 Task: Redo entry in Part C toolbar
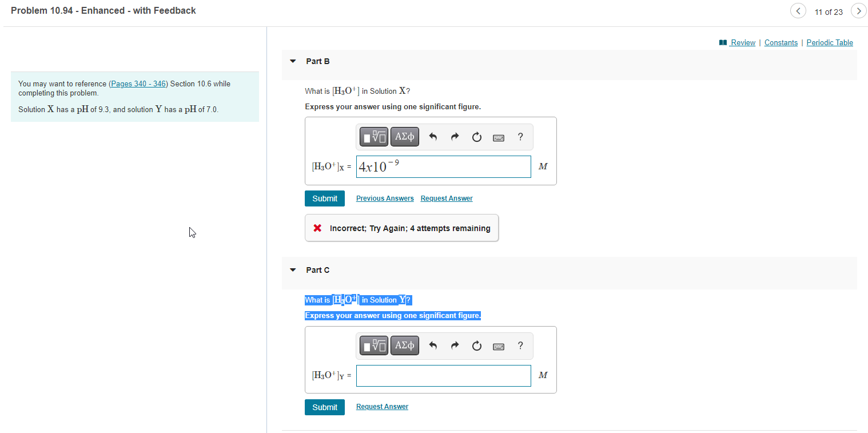point(455,345)
